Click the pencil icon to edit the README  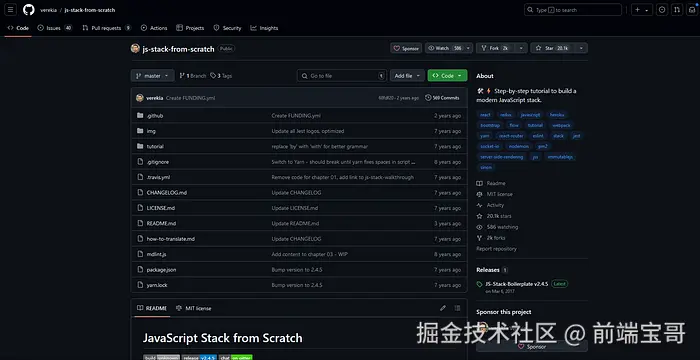click(443, 308)
